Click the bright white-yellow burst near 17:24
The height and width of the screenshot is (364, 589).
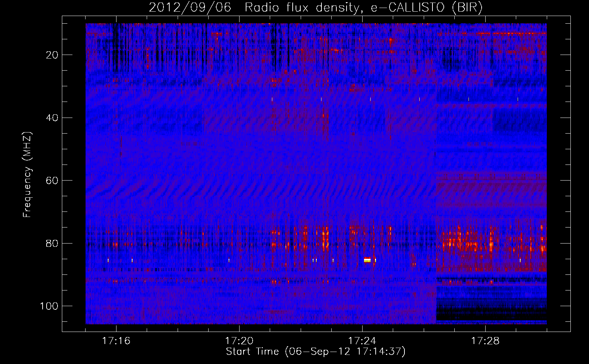coord(367,260)
